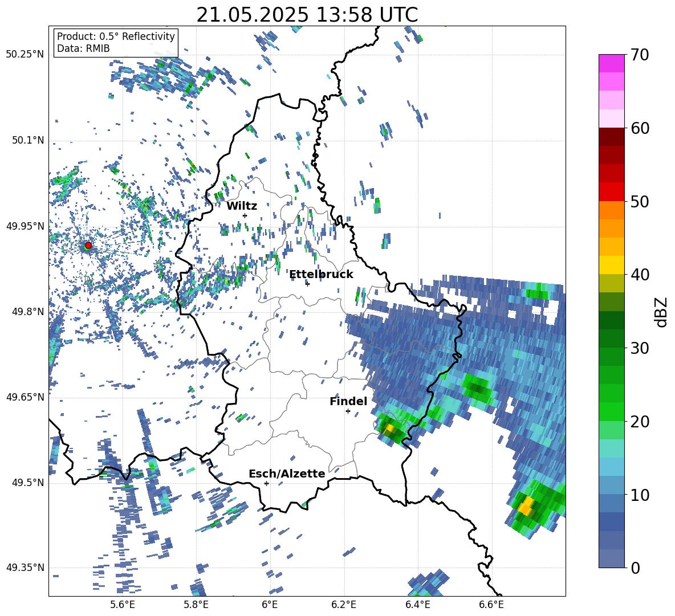Click the 10 colorbar tick value
675x616 pixels.
(640, 495)
